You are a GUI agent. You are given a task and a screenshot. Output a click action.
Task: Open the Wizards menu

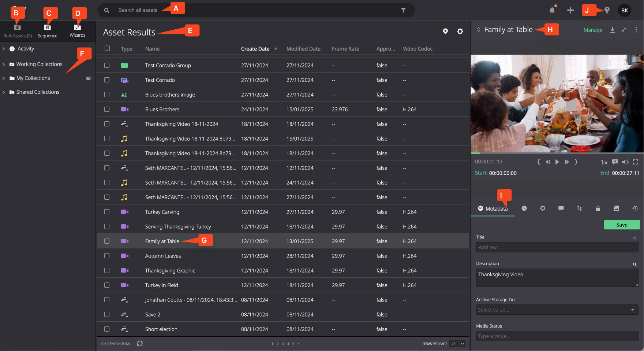(x=78, y=31)
